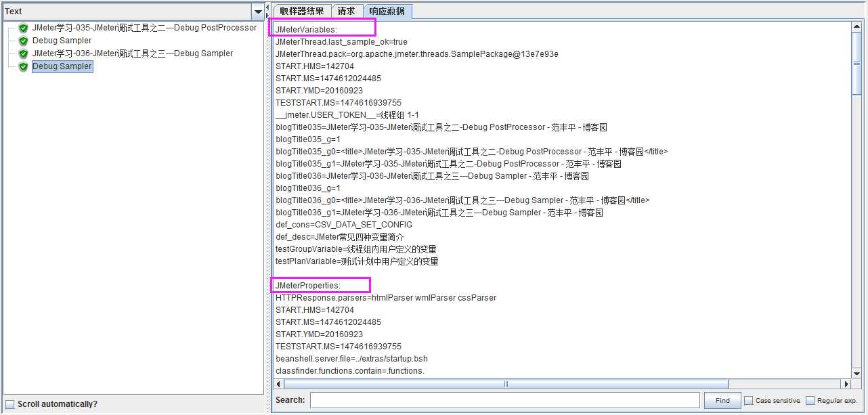
Task: Focus the Search input field
Action: [x=505, y=400]
